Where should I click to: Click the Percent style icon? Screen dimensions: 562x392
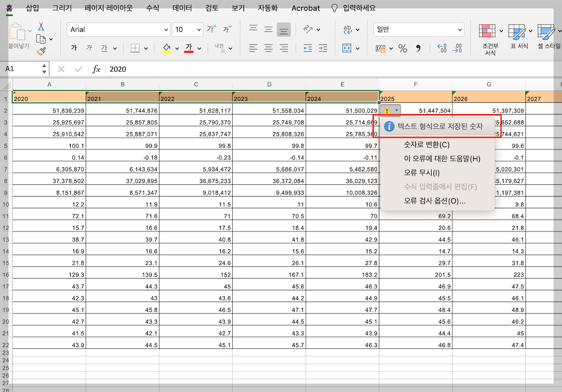click(x=402, y=48)
